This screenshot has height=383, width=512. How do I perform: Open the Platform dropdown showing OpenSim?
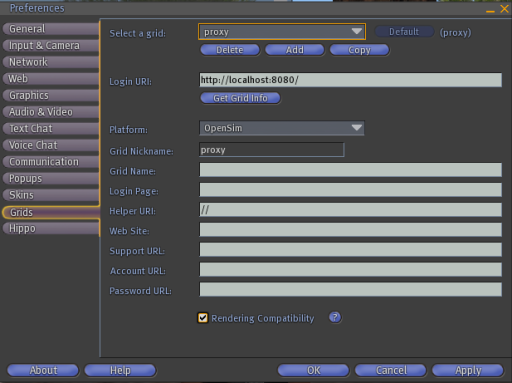click(x=282, y=128)
